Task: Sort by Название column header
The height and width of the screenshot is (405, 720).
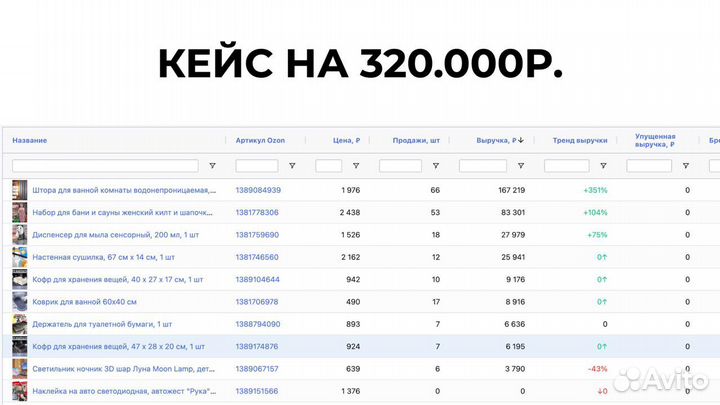Action: pos(30,141)
